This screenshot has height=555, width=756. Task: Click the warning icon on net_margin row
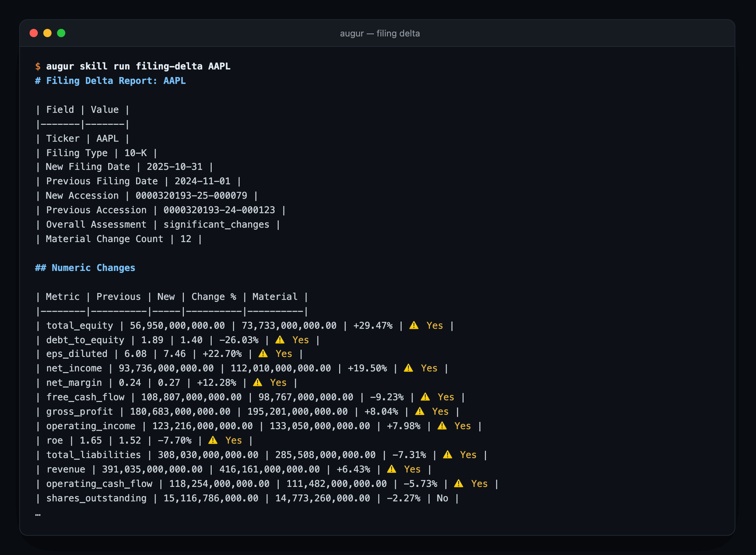pyautogui.click(x=258, y=382)
